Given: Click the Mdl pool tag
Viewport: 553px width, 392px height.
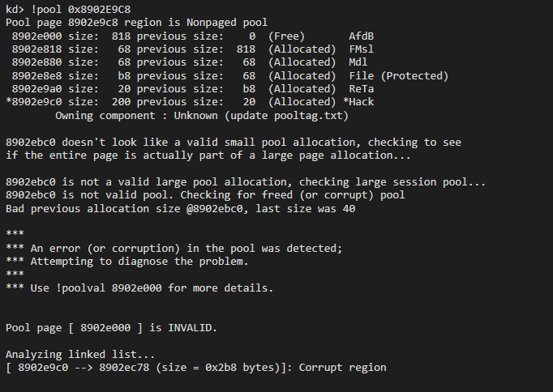Looking at the screenshot, I should coord(358,62).
